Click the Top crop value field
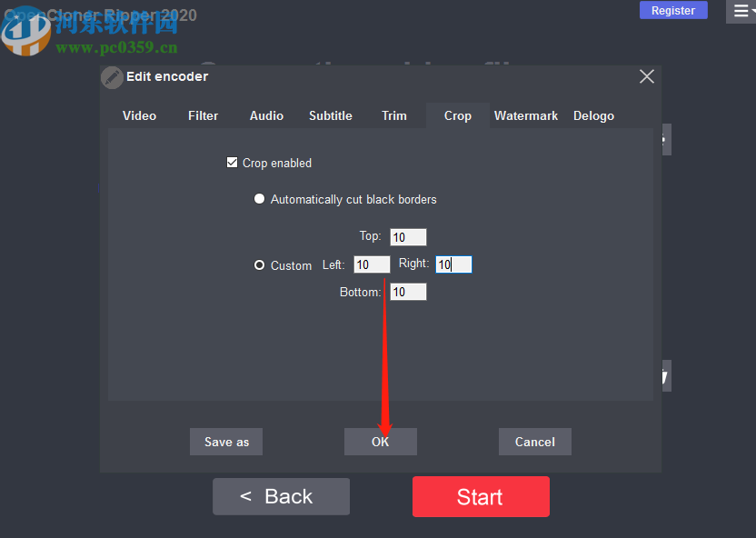This screenshot has width=756, height=538. pyautogui.click(x=408, y=237)
